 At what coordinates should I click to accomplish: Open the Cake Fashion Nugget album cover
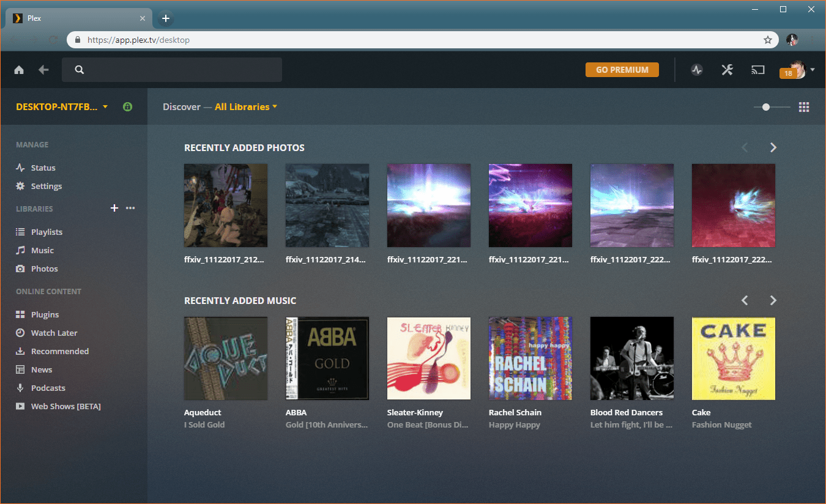pyautogui.click(x=734, y=358)
